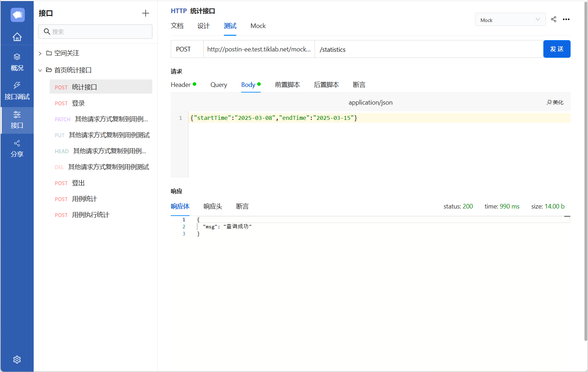Click the search magnifier icon
Image resolution: width=588 pixels, height=372 pixels.
[47, 32]
